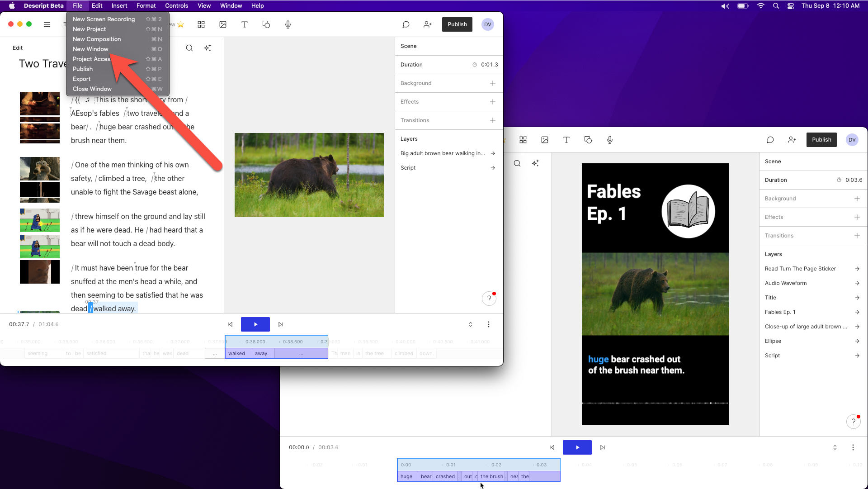868x489 pixels.
Task: Select Shapes tool in back window
Action: click(x=588, y=140)
